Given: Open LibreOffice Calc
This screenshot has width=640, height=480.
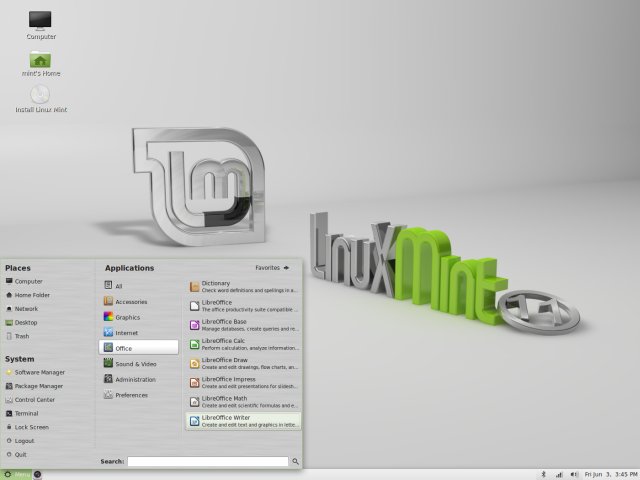Looking at the screenshot, I should [243, 343].
